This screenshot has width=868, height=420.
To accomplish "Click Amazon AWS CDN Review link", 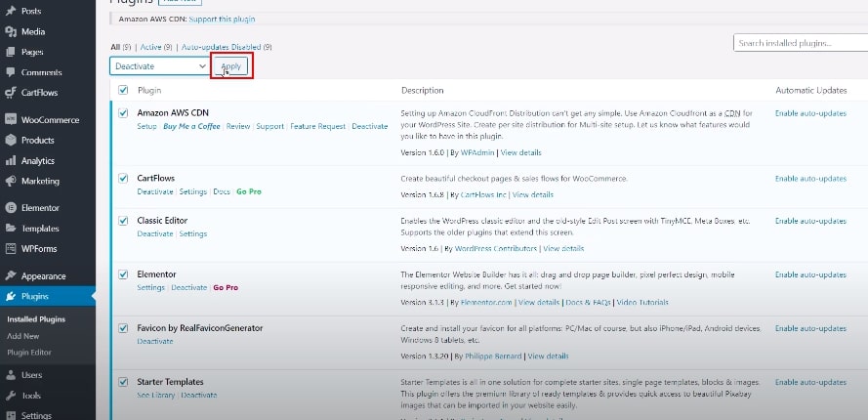I will click(238, 126).
